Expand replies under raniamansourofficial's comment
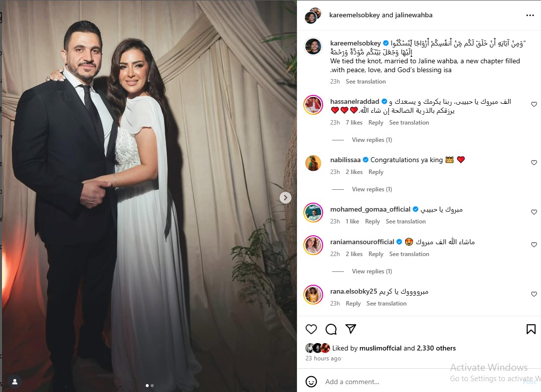 [x=372, y=271]
